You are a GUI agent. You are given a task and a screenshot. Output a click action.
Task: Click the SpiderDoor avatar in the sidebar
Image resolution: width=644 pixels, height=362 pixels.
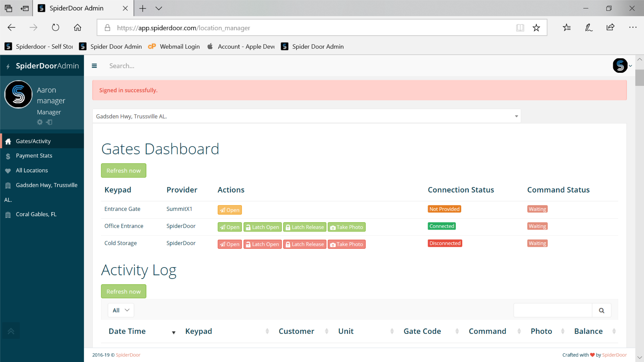[x=18, y=94]
